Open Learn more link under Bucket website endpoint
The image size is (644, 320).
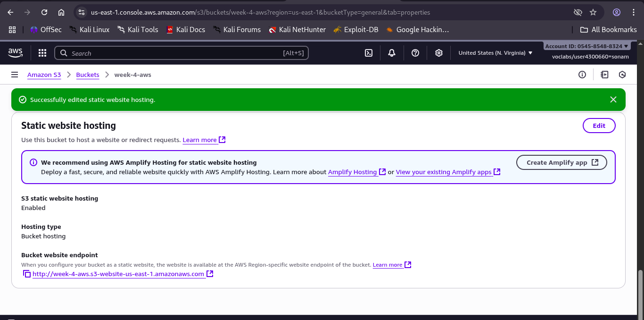point(392,265)
